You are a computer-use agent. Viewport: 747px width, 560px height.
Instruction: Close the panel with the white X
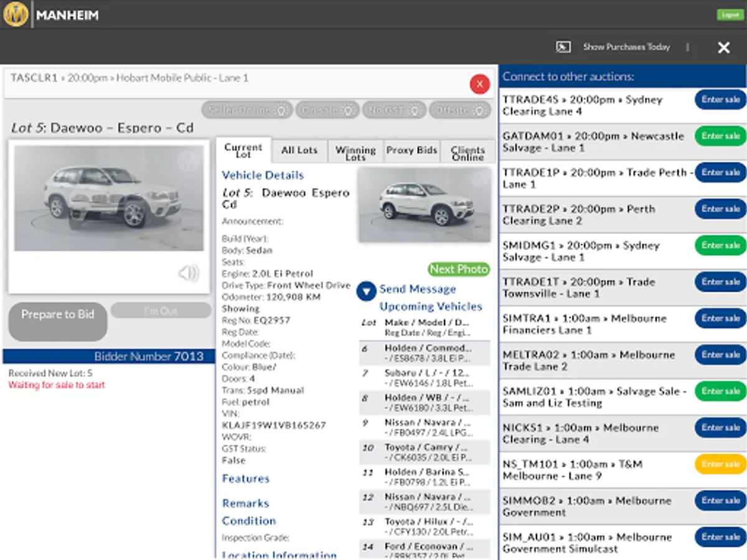click(723, 47)
